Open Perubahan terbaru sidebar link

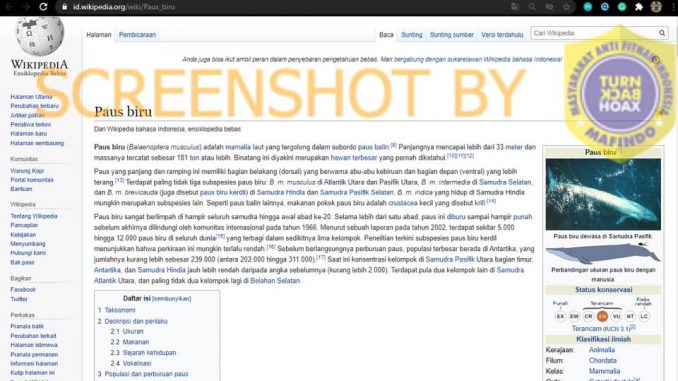[x=34, y=106]
